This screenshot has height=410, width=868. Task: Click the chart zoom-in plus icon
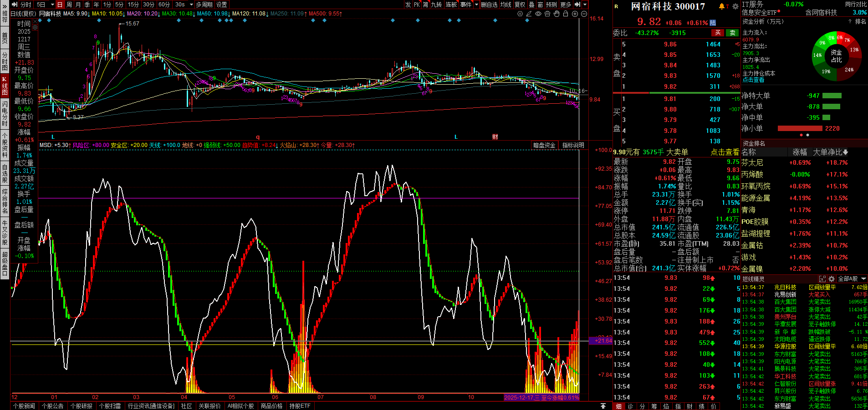coord(575,14)
